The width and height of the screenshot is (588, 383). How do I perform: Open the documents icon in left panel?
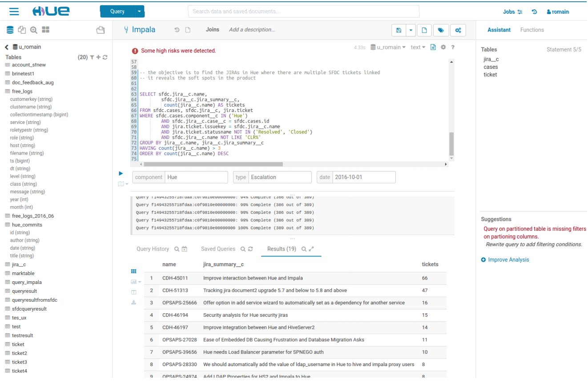coord(22,30)
